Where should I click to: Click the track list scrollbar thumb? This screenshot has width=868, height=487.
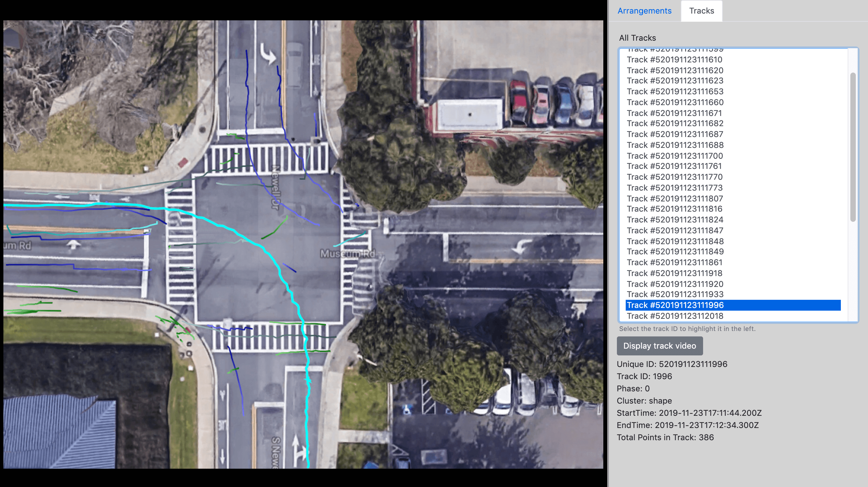click(x=853, y=147)
